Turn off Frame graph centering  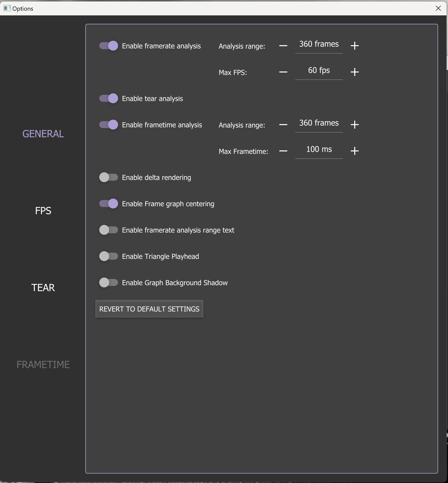[108, 204]
